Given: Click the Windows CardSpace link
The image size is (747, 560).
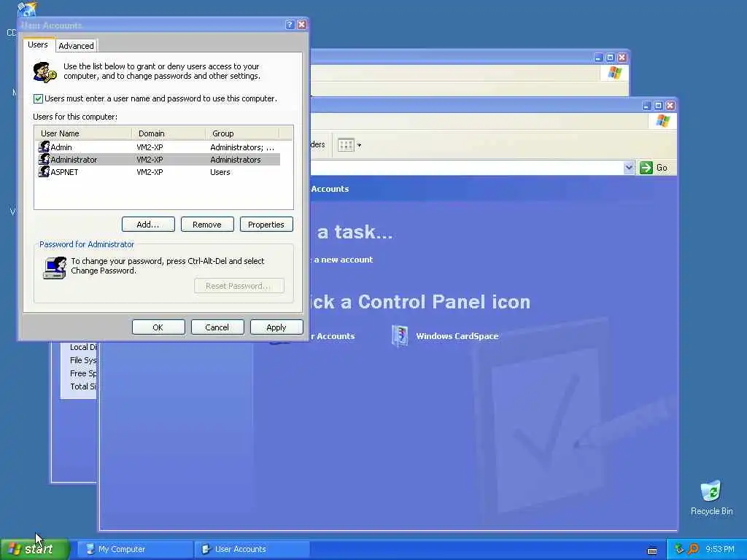Looking at the screenshot, I should pyautogui.click(x=457, y=336).
